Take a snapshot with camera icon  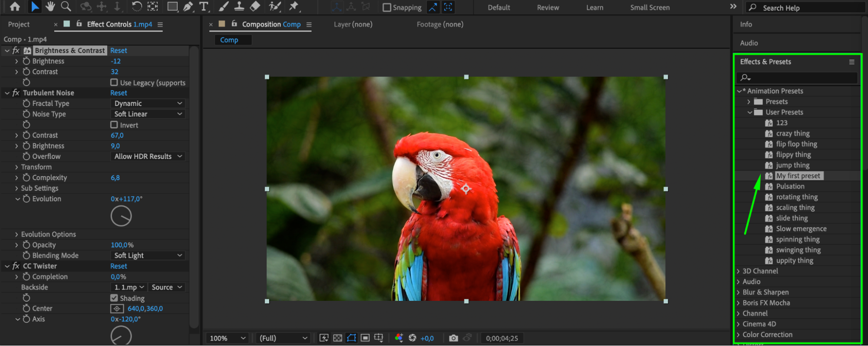click(x=453, y=338)
